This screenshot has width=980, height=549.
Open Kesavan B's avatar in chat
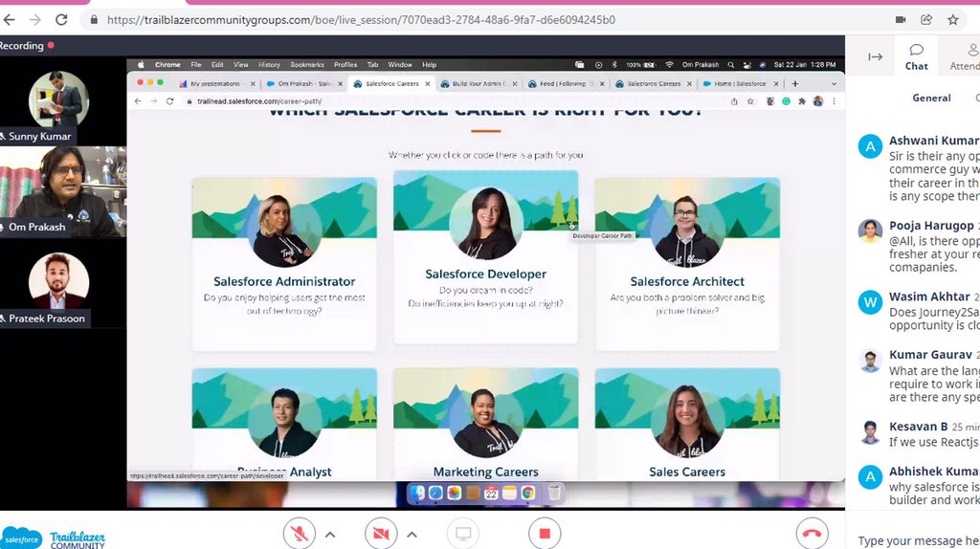(870, 431)
